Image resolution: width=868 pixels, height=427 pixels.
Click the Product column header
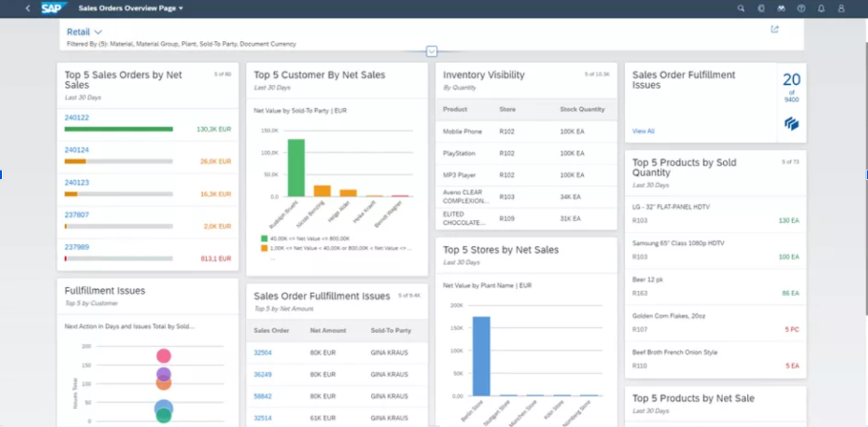click(455, 110)
